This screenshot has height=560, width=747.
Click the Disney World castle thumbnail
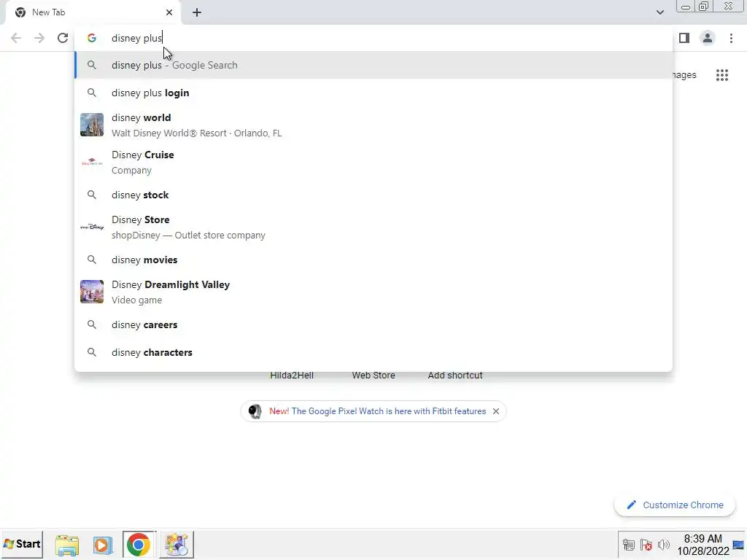tap(91, 125)
